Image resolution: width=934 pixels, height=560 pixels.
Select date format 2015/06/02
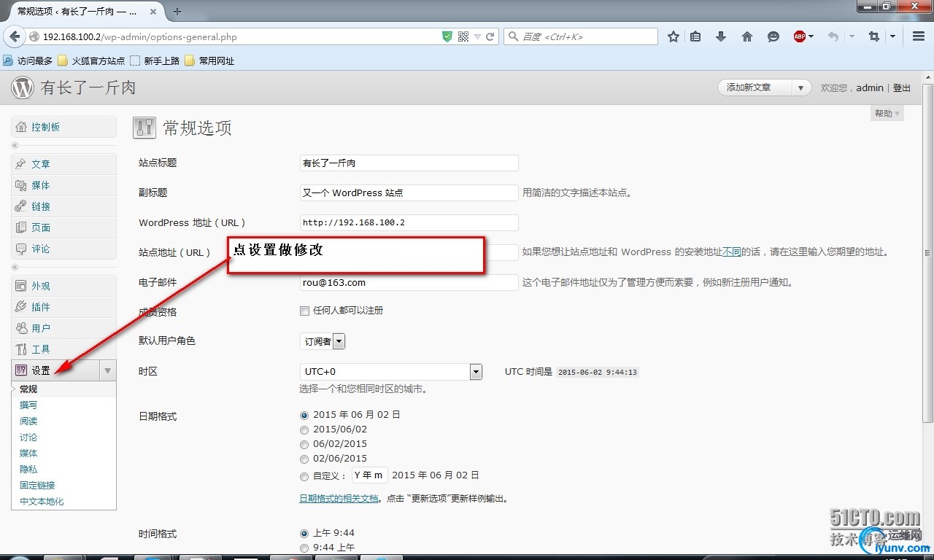tap(304, 429)
